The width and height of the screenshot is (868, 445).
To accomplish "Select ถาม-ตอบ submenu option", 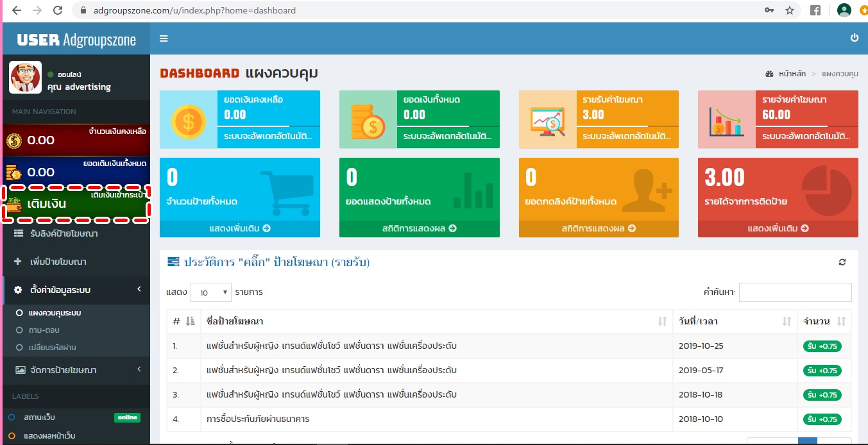I will pos(44,330).
